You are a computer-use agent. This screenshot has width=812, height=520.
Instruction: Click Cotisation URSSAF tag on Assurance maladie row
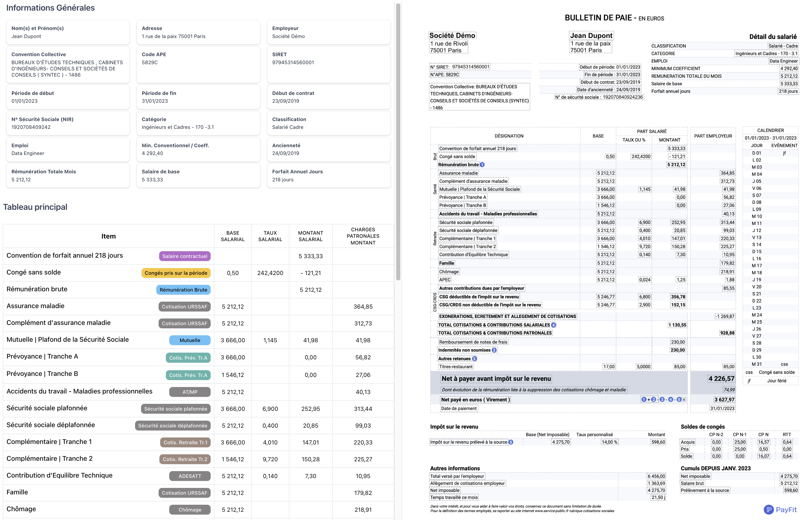pos(184,307)
